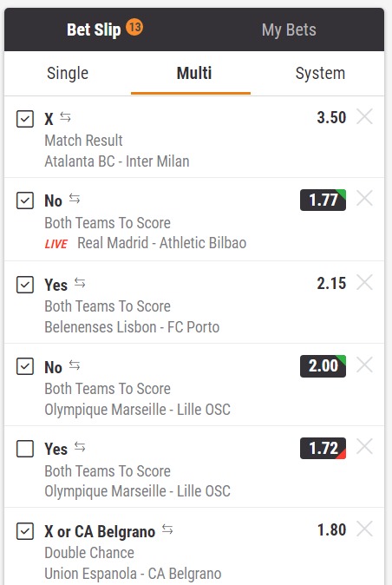Click the 1.77 odds badge

pos(323,200)
